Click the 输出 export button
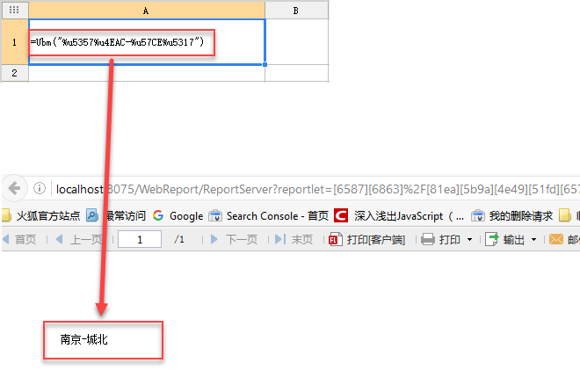Screen dimensions: 580x392 pos(505,239)
